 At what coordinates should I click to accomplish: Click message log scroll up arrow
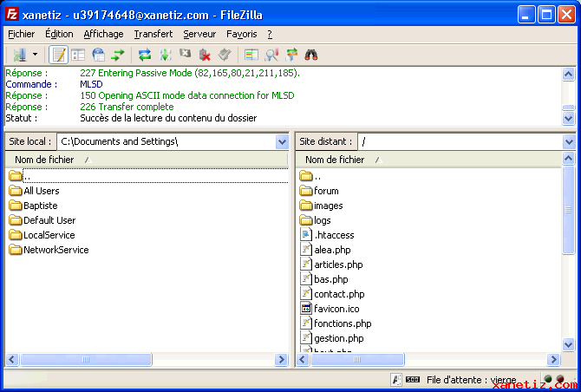pyautogui.click(x=568, y=75)
